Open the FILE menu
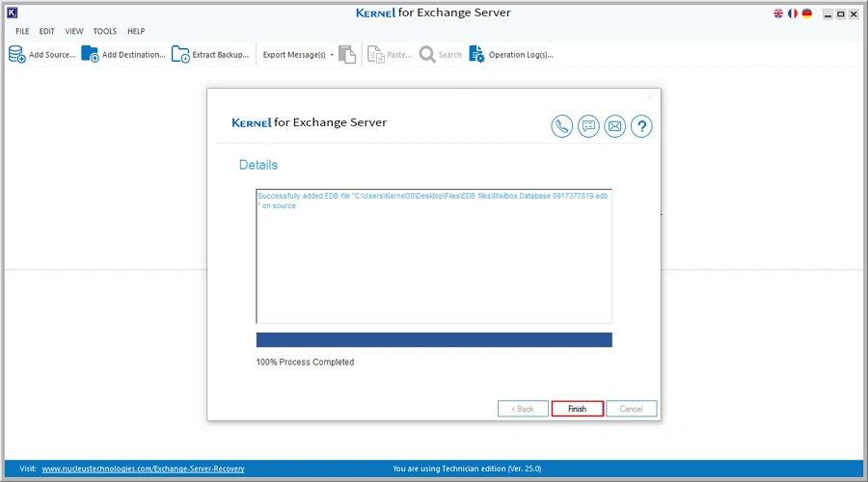 pyautogui.click(x=22, y=32)
